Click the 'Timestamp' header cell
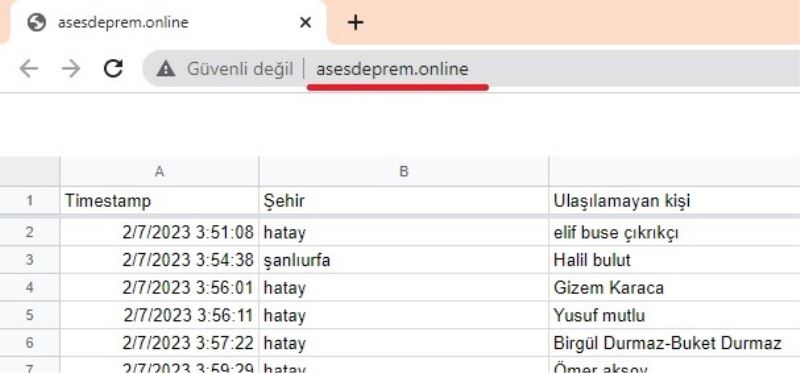 click(x=159, y=201)
